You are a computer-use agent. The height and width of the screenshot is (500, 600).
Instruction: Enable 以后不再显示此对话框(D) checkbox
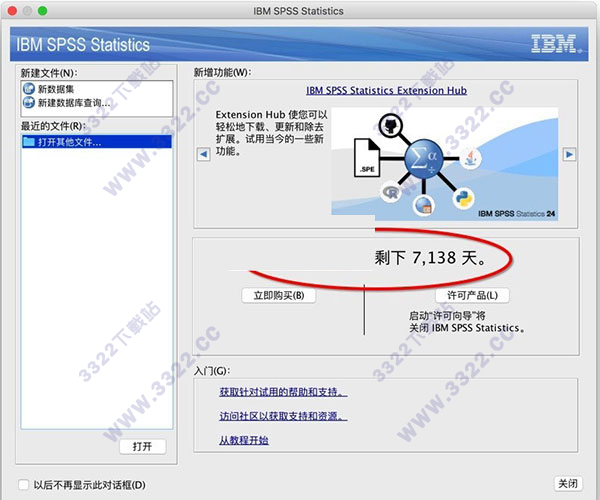coord(24,485)
